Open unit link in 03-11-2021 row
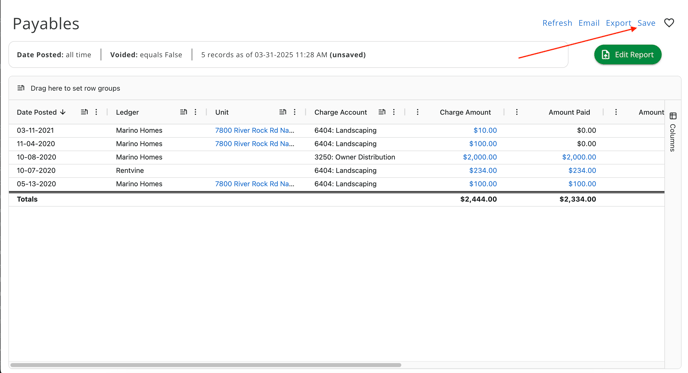Image resolution: width=688 pixels, height=373 pixels. click(254, 130)
